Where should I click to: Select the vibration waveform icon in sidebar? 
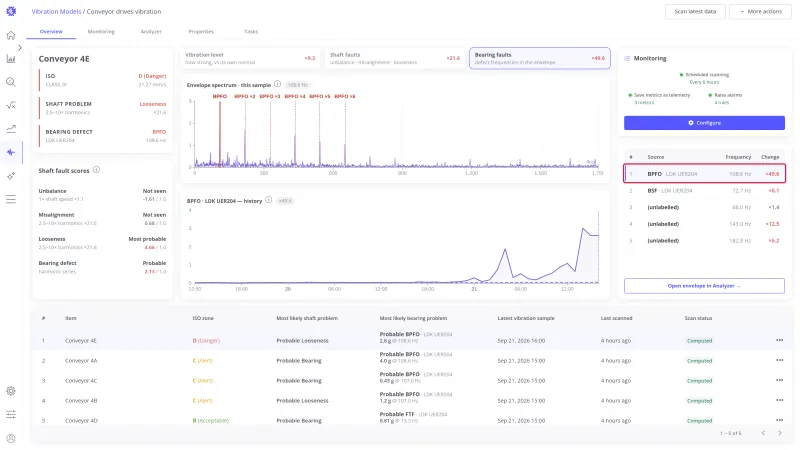pyautogui.click(x=11, y=152)
